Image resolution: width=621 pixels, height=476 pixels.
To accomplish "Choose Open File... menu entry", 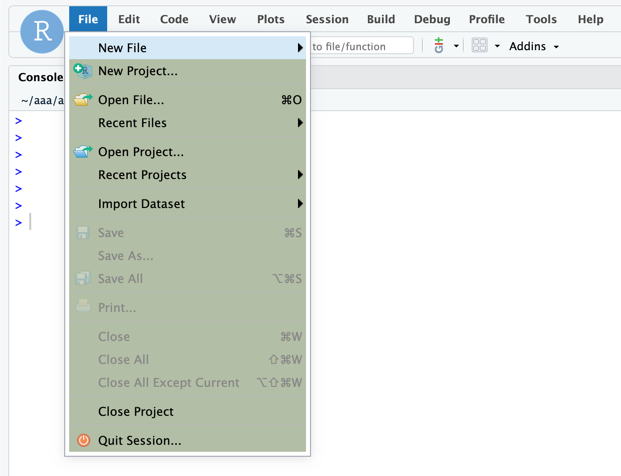I will pos(187,100).
